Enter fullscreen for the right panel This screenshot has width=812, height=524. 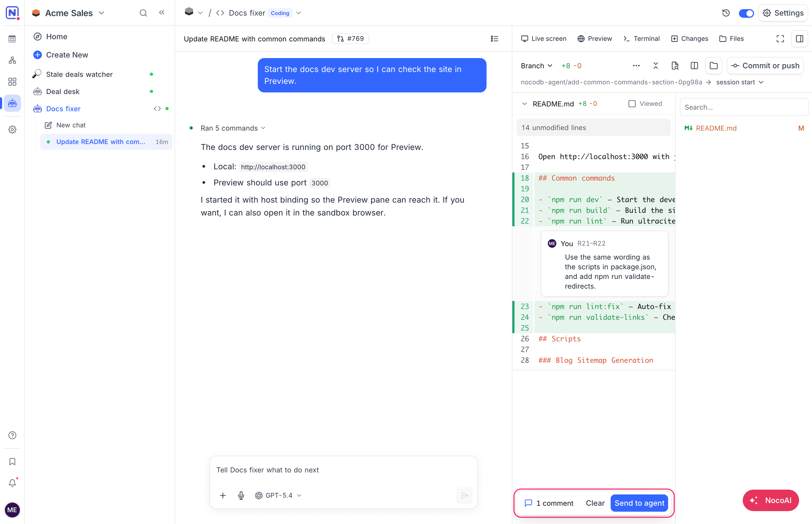point(780,39)
